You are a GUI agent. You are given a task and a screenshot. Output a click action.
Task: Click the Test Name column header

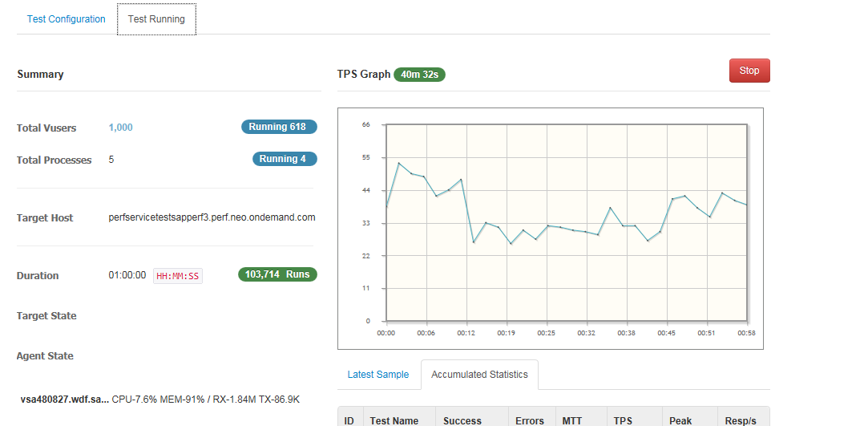pyautogui.click(x=394, y=420)
